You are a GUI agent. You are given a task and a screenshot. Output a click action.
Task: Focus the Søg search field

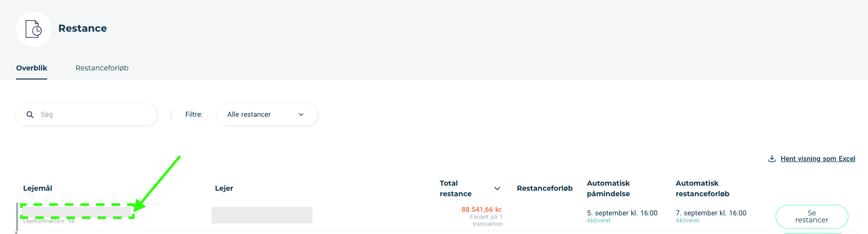point(86,115)
